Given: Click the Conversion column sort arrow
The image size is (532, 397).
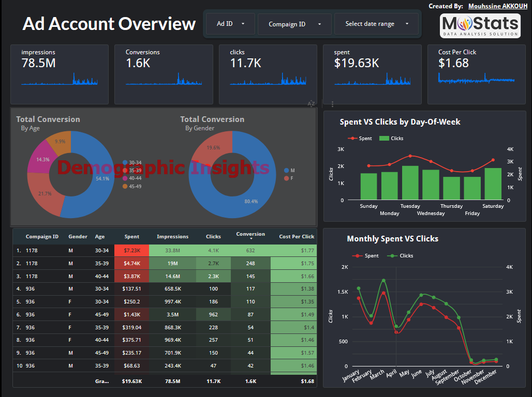Looking at the screenshot, I should (250, 239).
